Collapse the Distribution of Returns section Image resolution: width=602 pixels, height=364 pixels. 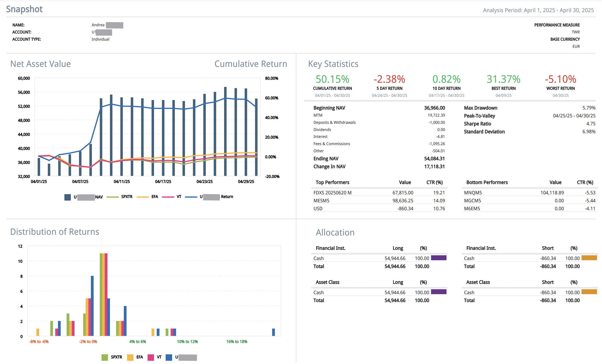[x=55, y=232]
